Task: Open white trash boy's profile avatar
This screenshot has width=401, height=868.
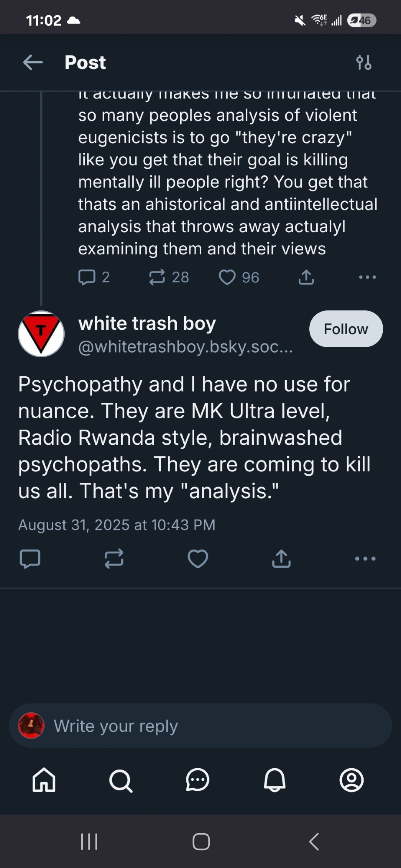Action: (41, 334)
